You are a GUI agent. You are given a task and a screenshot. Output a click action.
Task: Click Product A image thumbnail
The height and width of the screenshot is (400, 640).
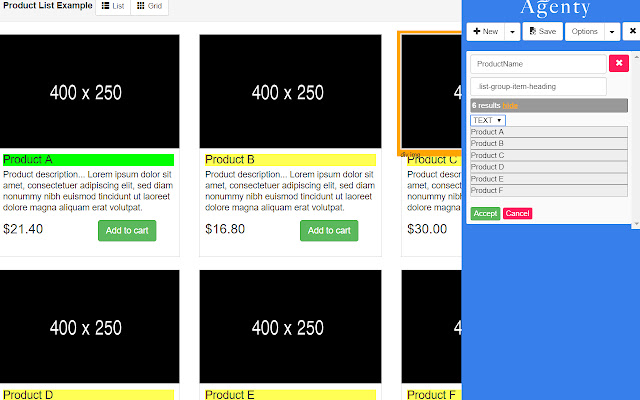pos(89,91)
